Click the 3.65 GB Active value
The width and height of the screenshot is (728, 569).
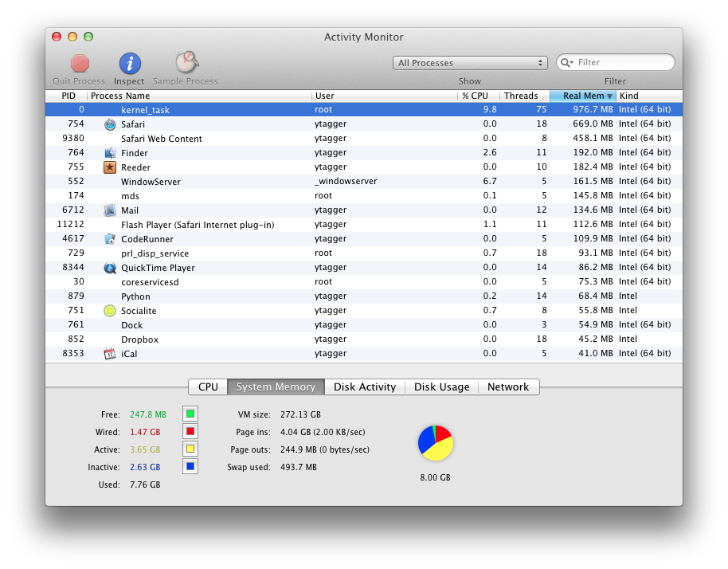(145, 449)
